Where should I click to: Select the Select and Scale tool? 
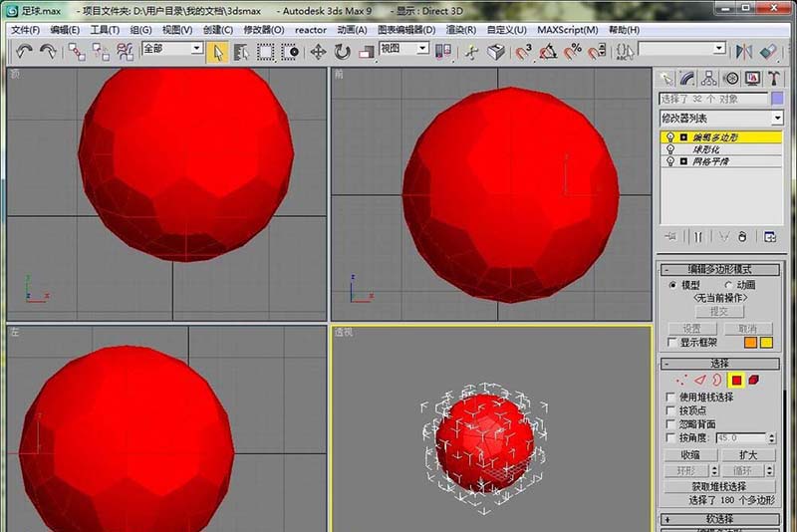[x=366, y=52]
